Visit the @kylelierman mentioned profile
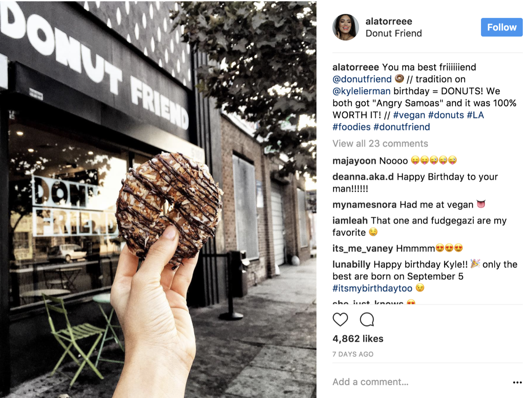Viewport: 532px width, 398px height. point(362,91)
